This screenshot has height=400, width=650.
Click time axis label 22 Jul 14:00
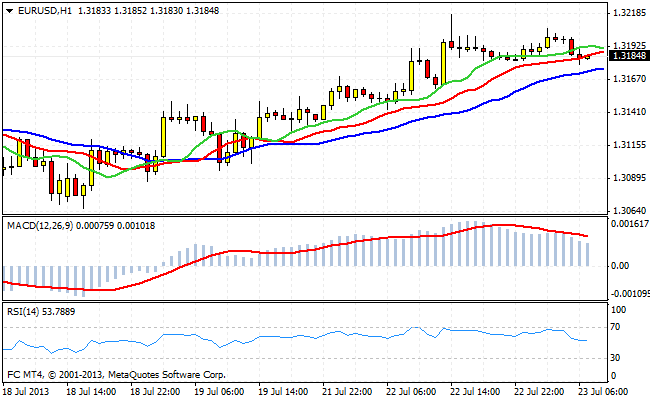click(475, 392)
